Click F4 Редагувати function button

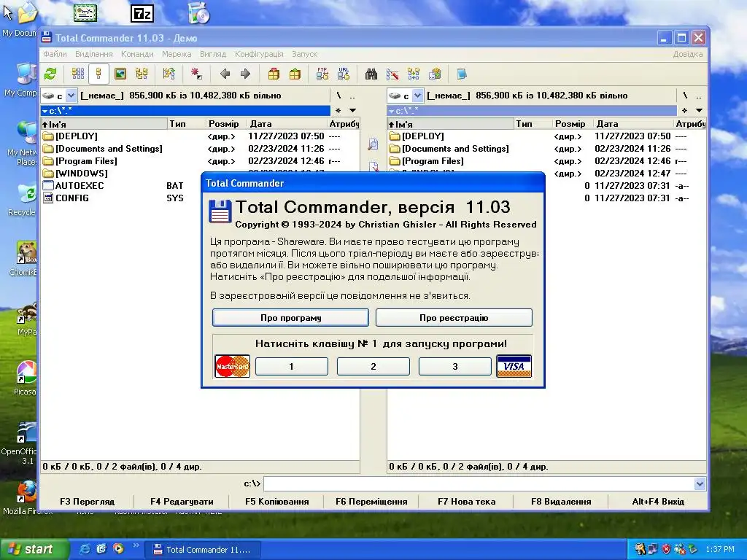(182, 502)
